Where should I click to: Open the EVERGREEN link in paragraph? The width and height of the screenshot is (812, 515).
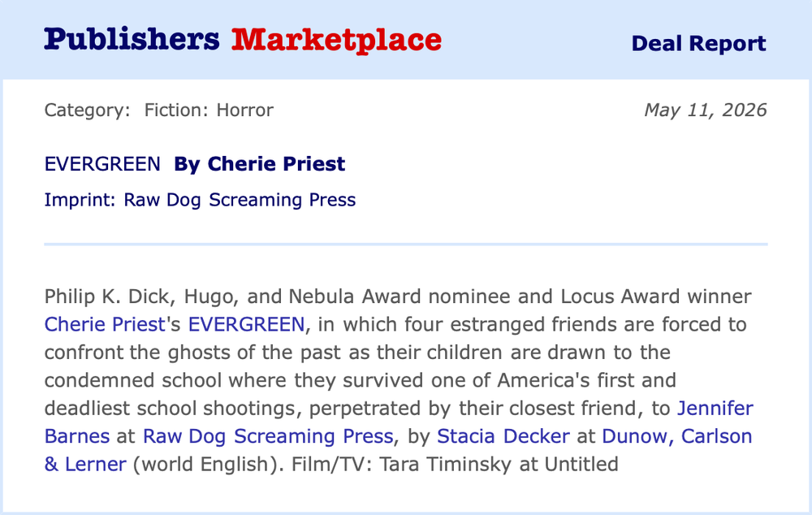[246, 324]
